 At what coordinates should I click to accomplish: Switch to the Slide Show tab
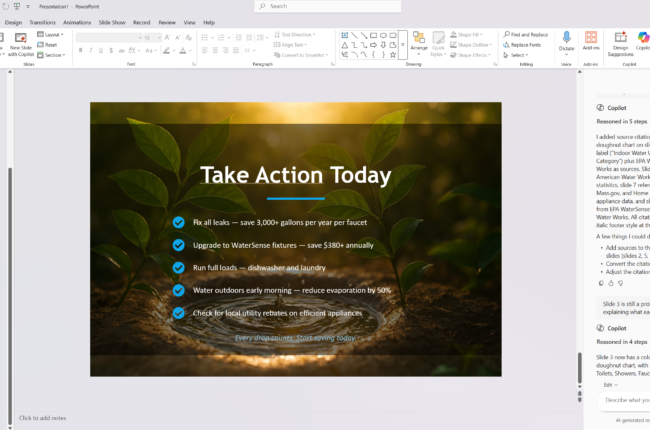click(111, 22)
